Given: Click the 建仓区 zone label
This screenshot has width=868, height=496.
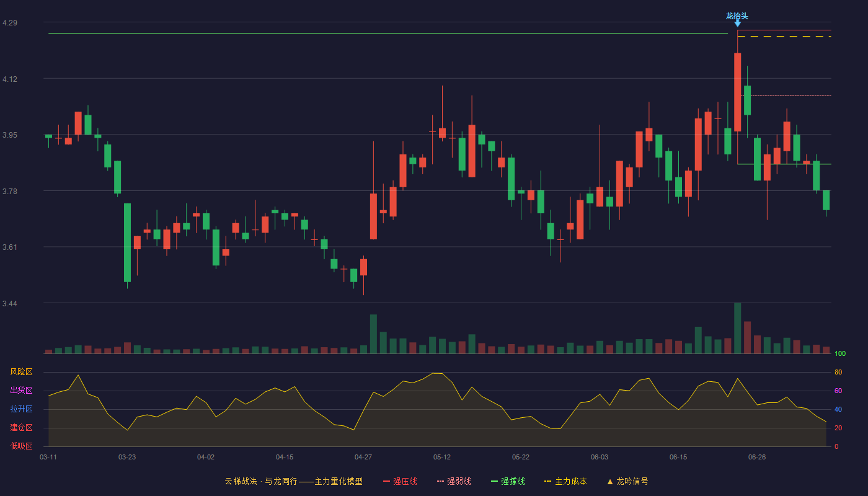Looking at the screenshot, I should pos(22,428).
